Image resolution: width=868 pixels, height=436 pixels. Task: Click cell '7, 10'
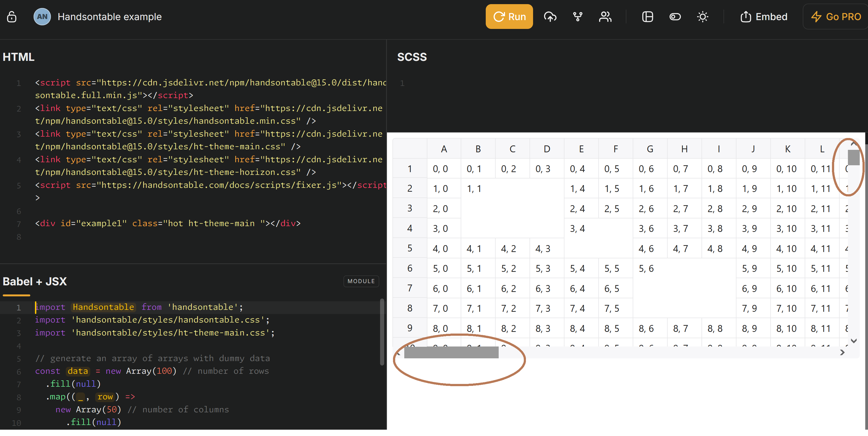coord(788,308)
